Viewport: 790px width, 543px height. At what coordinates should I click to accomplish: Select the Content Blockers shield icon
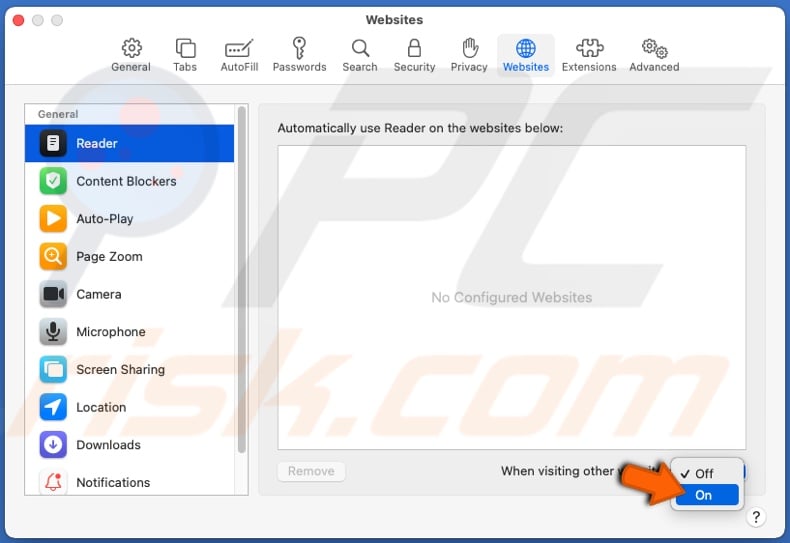(x=53, y=181)
